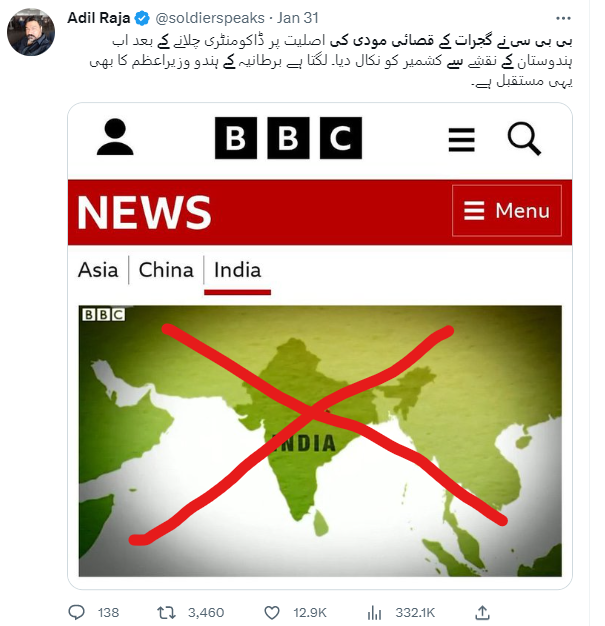
Task: Retweet this post using the retweet icon
Action: click(172, 611)
